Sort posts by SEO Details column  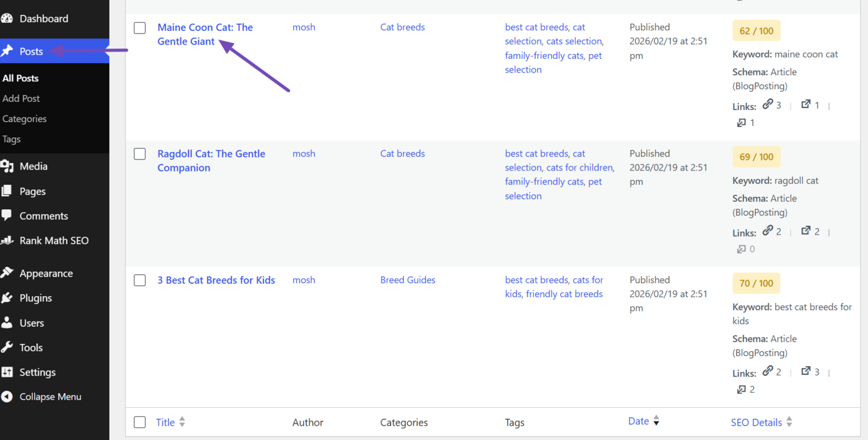click(x=761, y=423)
